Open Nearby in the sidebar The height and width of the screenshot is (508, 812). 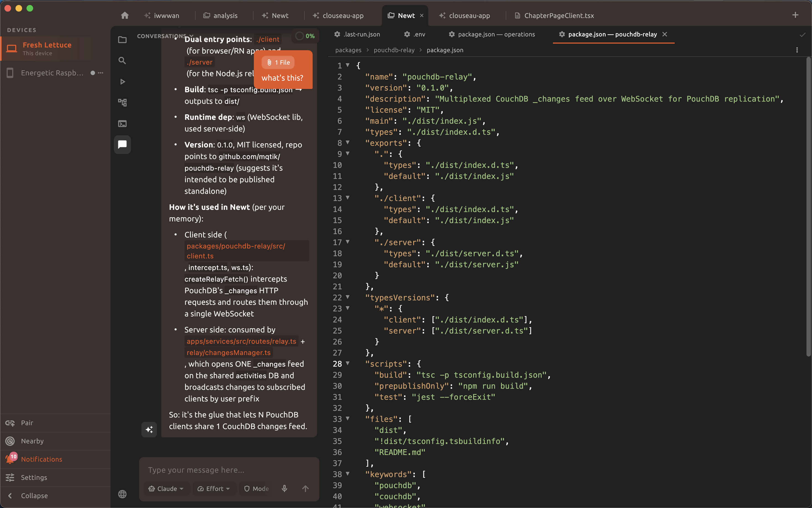click(x=56, y=441)
